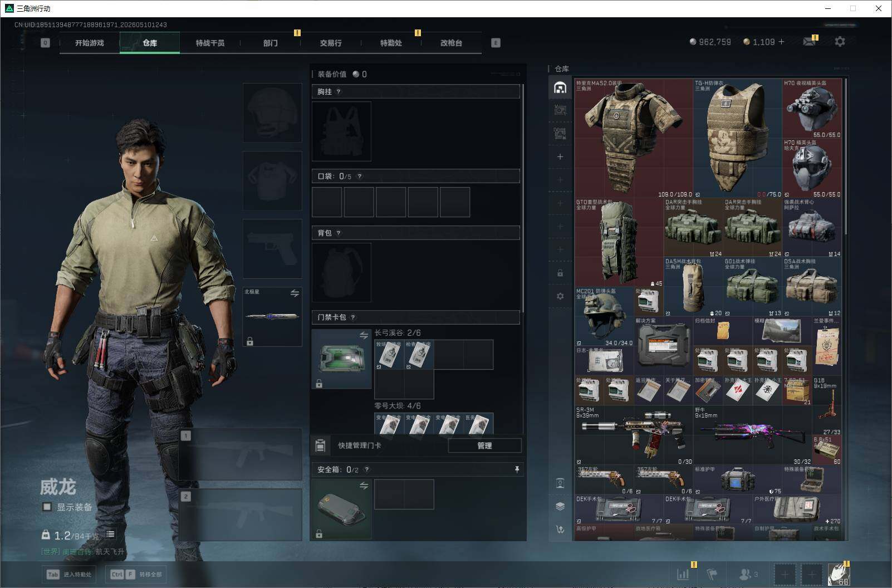The image size is (892, 588).
Task: Select the 仓库 tab
Action: pos(150,43)
